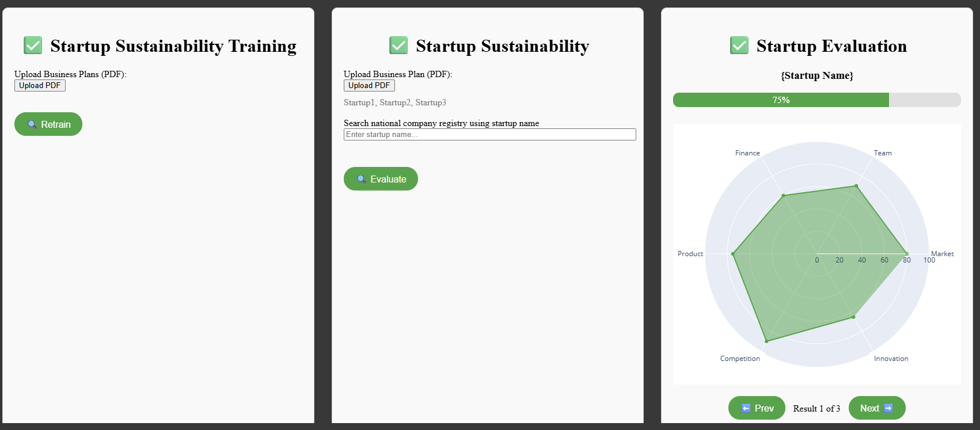The width and height of the screenshot is (980, 430).
Task: Click the magnifier icon on the Retrain button
Action: click(32, 124)
